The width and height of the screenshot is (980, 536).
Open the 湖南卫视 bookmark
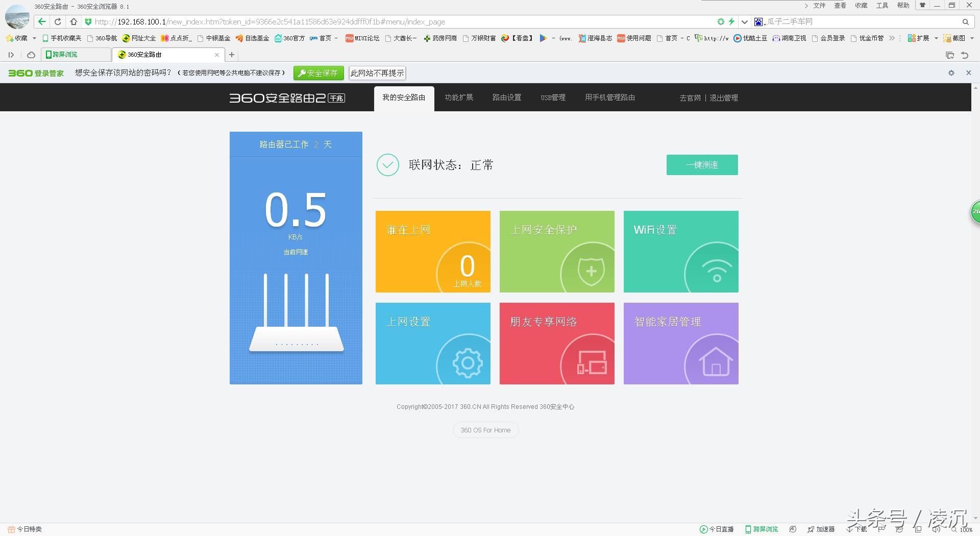(789, 38)
